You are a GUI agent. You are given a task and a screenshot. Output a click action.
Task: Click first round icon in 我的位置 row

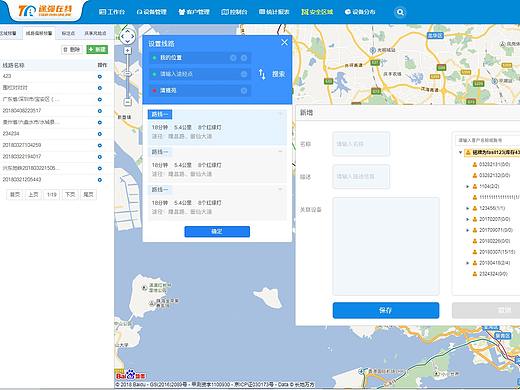(233, 58)
